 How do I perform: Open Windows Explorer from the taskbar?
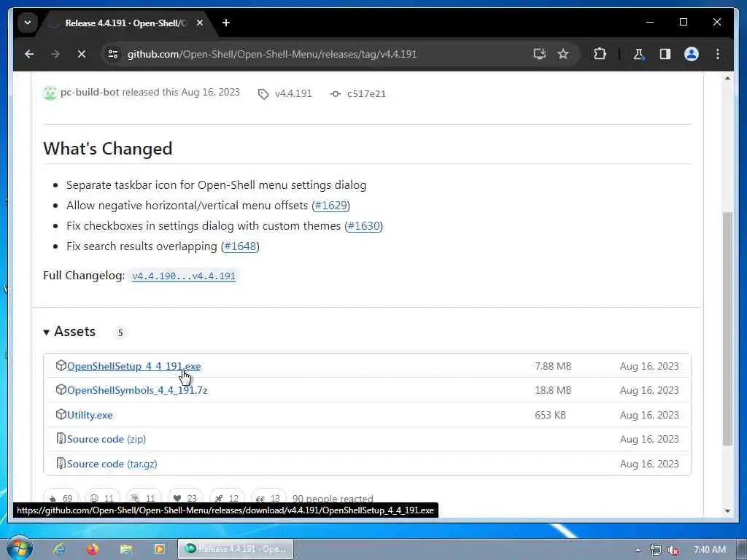[x=125, y=549]
